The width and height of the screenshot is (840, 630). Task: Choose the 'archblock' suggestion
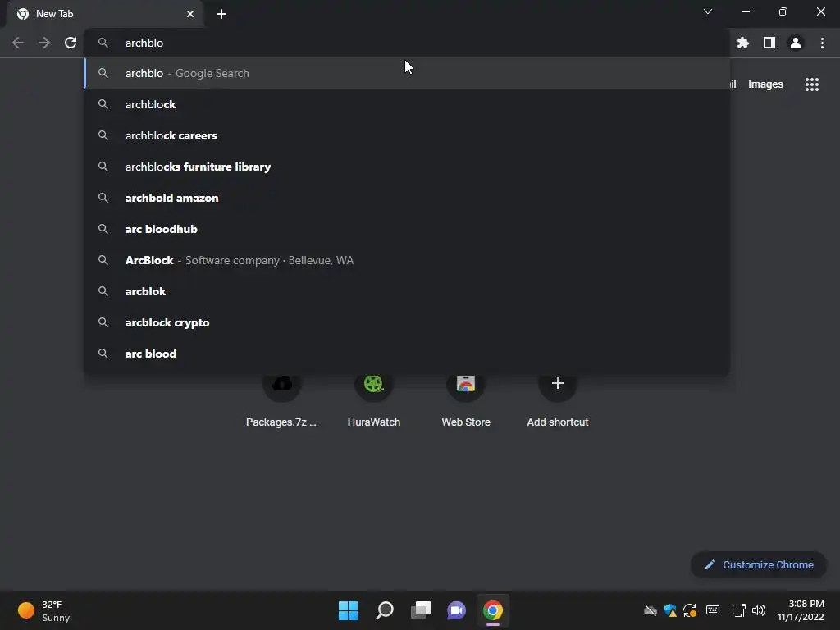(x=407, y=104)
